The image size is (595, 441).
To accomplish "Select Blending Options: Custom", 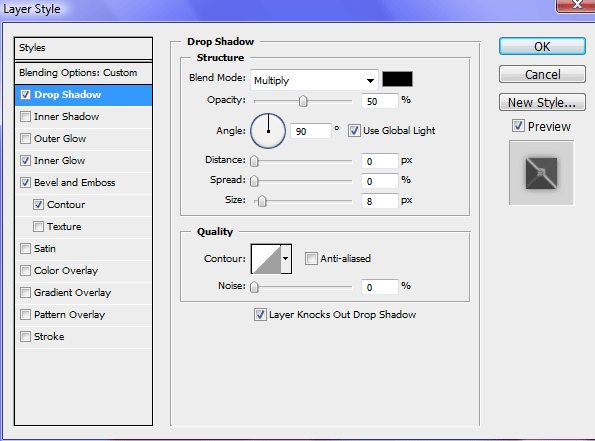I will click(83, 72).
